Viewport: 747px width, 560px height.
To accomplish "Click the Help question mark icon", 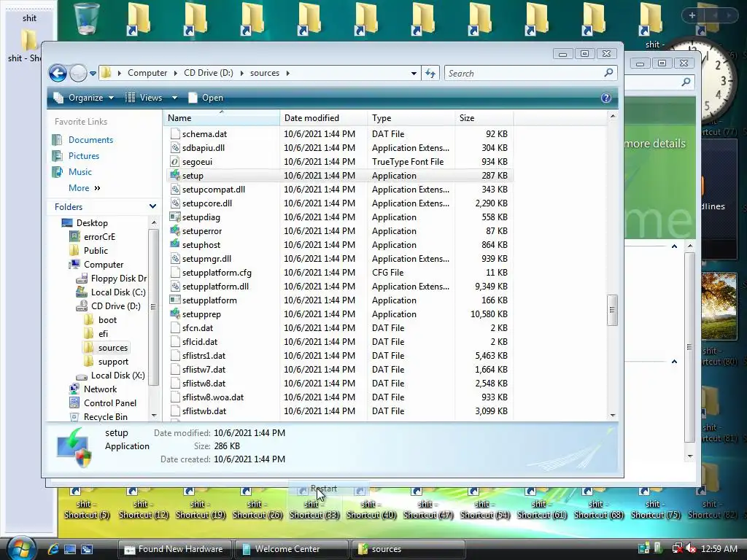I will coord(606,98).
